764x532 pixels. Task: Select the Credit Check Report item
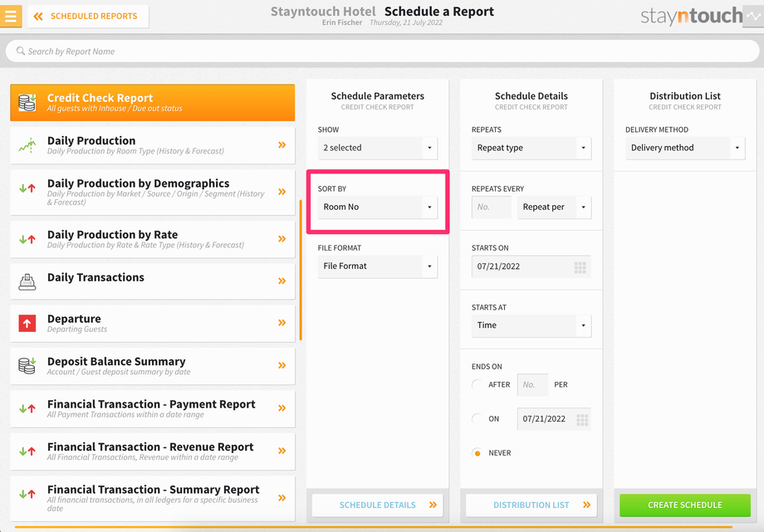pyautogui.click(x=153, y=102)
